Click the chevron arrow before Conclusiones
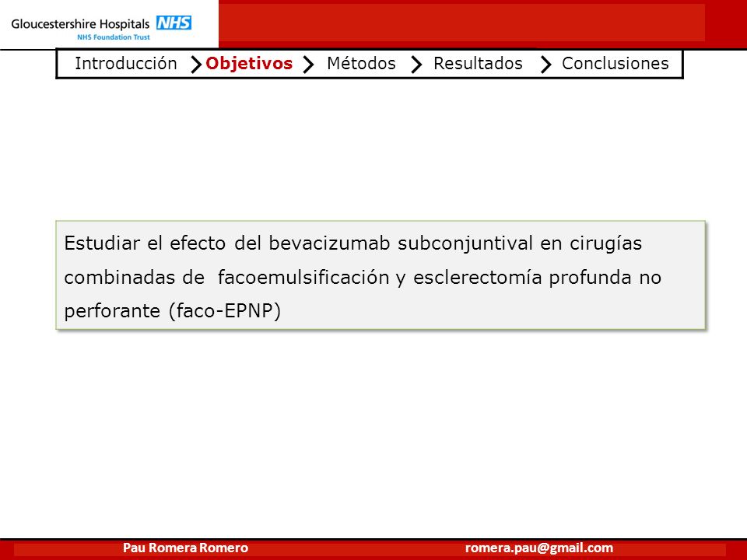 (x=546, y=65)
